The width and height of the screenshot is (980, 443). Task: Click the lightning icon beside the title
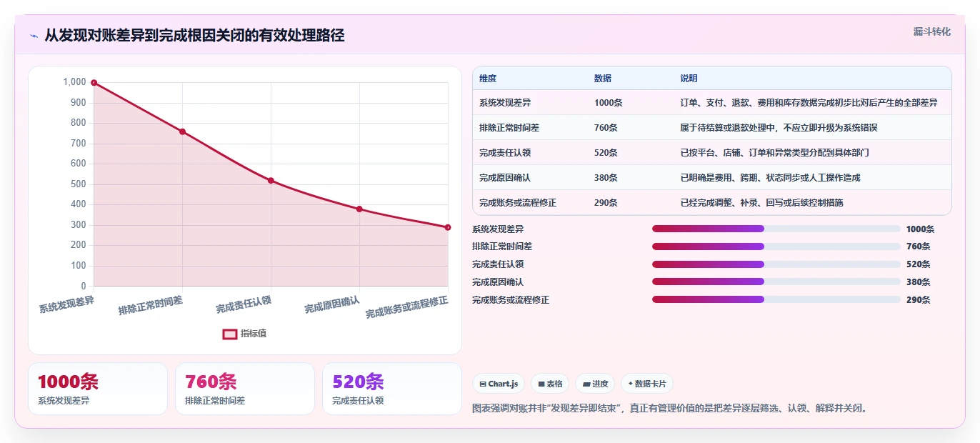(34, 36)
